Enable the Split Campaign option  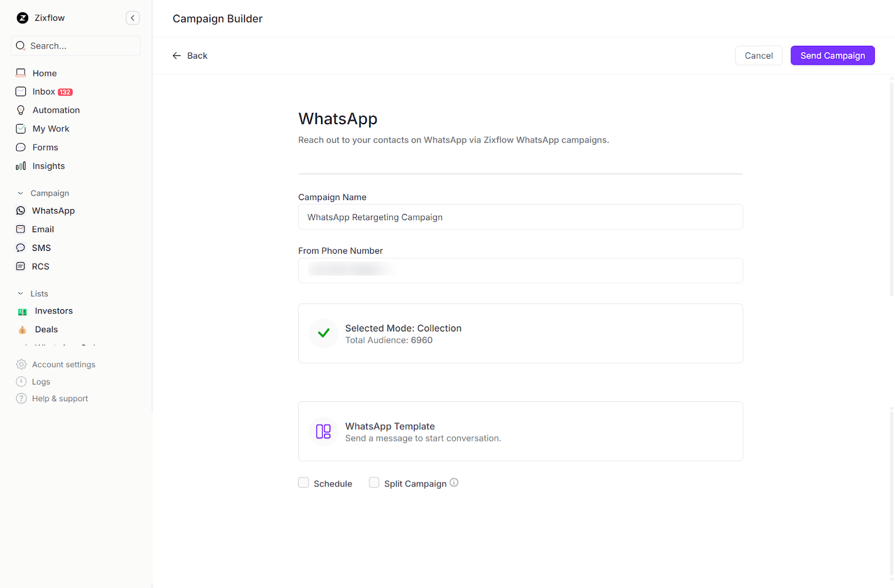pos(374,482)
